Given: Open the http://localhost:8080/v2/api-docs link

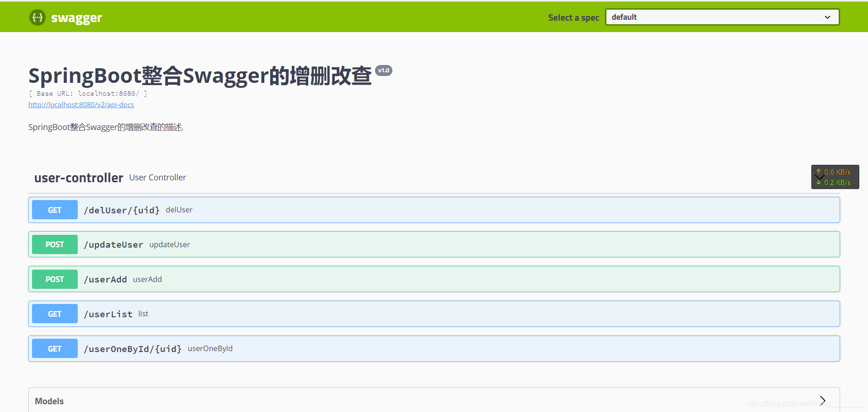Looking at the screenshot, I should 81,104.
